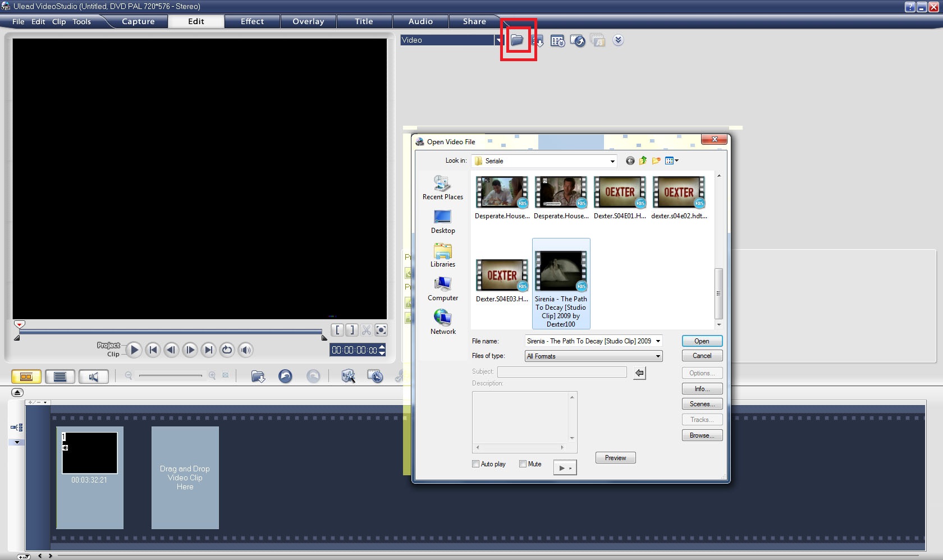Image resolution: width=943 pixels, height=560 pixels.
Task: Switch to Storyboard view
Action: (x=26, y=377)
